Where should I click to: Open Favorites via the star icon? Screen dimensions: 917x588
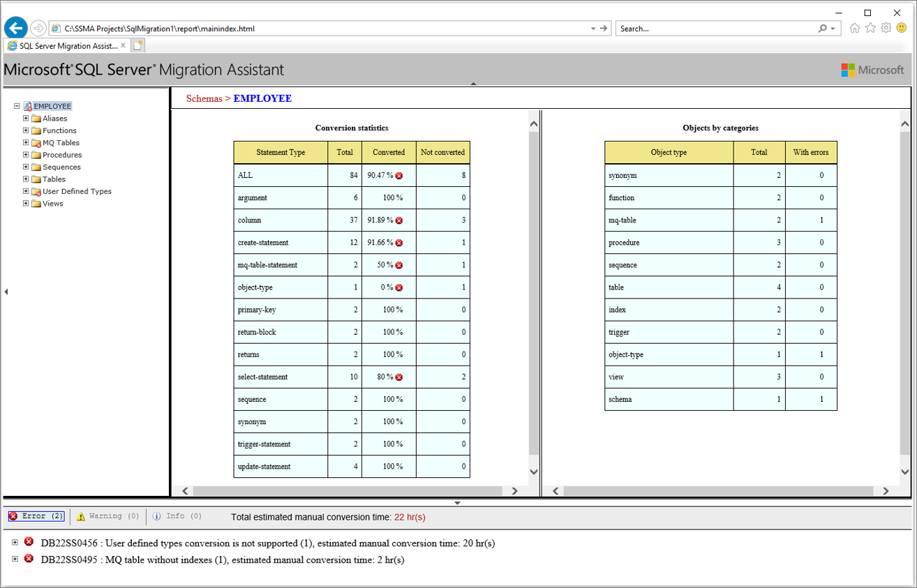(870, 28)
